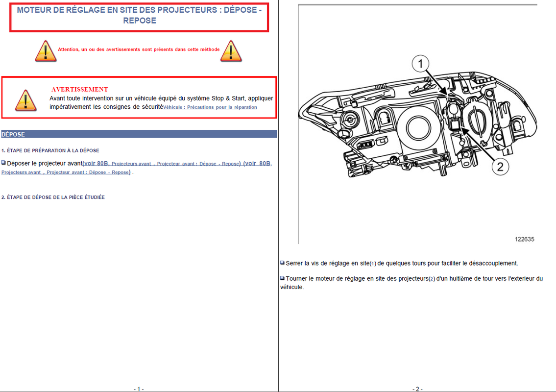Click the page number '- 1 -'
Screen dimensions: 556x392
(x=139, y=389)
